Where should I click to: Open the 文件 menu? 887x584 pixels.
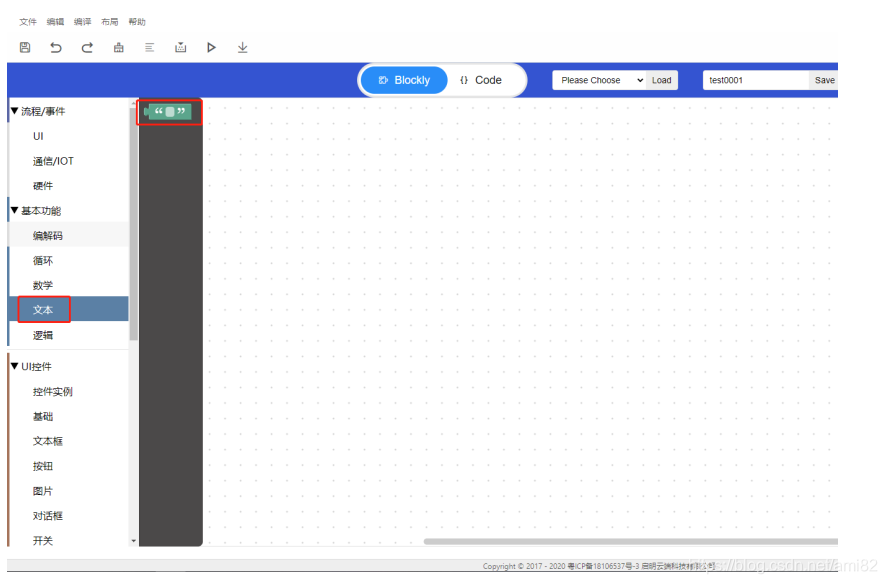pos(28,22)
